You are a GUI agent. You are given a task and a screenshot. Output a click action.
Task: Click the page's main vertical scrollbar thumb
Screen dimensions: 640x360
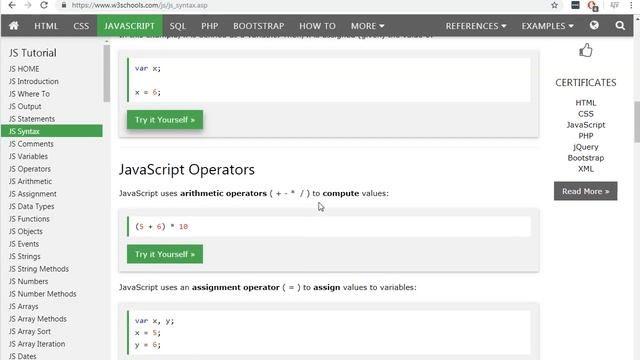click(x=637, y=122)
